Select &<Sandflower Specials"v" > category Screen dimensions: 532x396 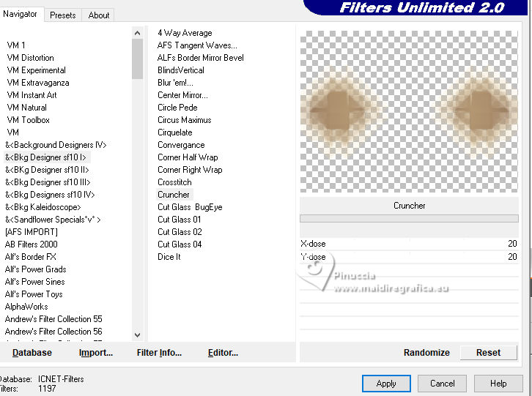point(53,220)
